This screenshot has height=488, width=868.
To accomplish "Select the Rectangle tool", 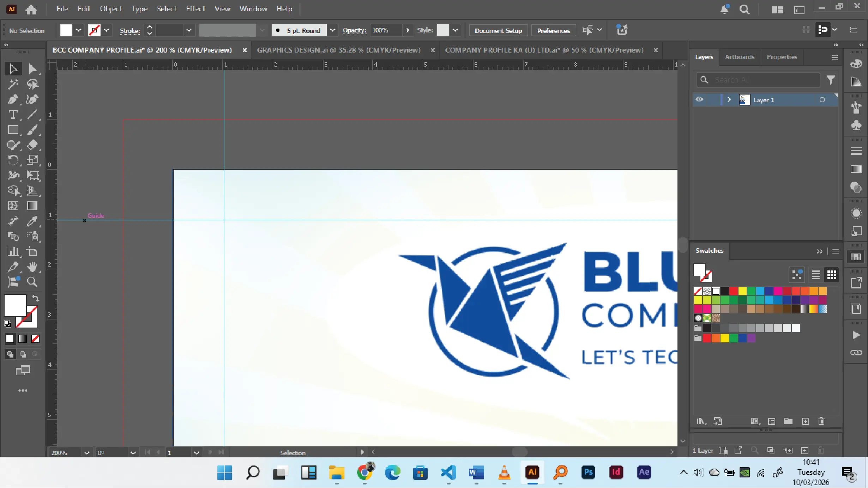I will 13,130.
